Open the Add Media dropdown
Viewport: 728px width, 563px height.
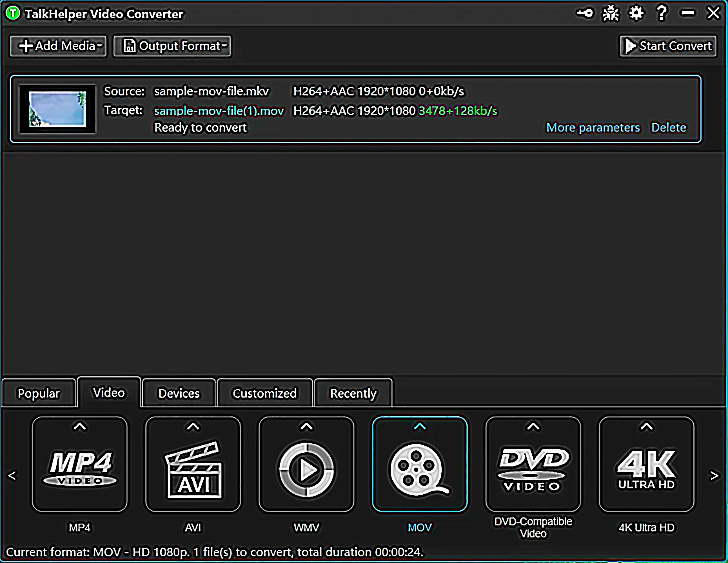point(58,46)
